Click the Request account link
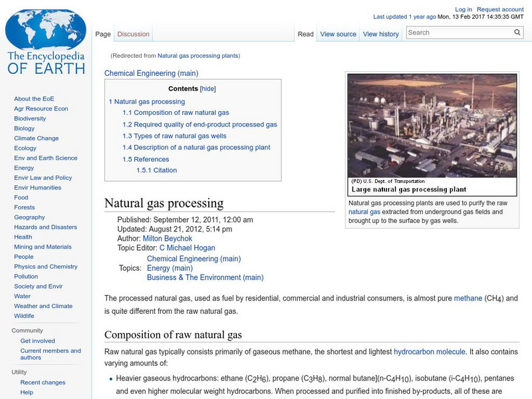Viewport: 532px width, 399px height. click(500, 9)
